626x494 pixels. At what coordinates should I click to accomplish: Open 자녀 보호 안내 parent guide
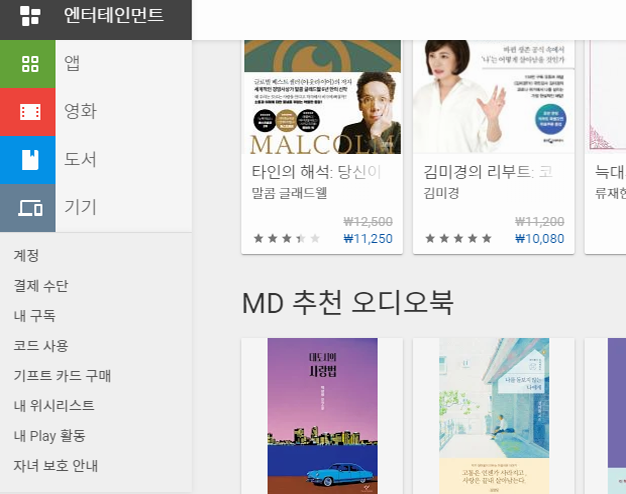click(56, 466)
